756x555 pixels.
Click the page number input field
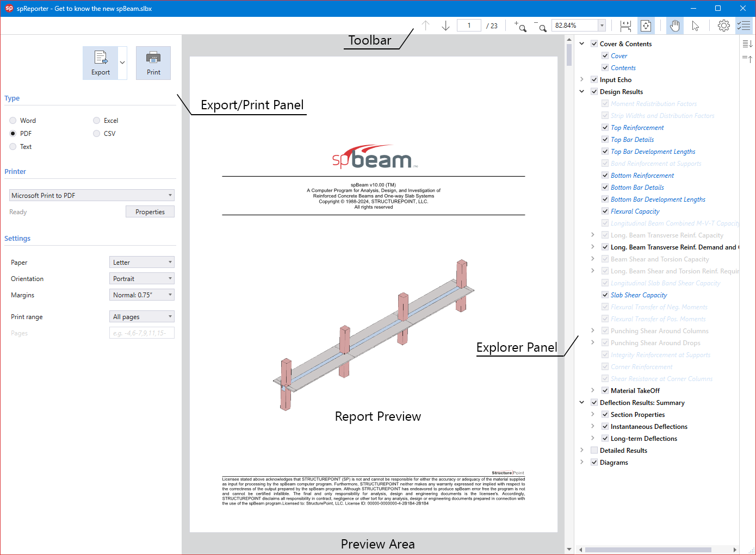tap(469, 26)
